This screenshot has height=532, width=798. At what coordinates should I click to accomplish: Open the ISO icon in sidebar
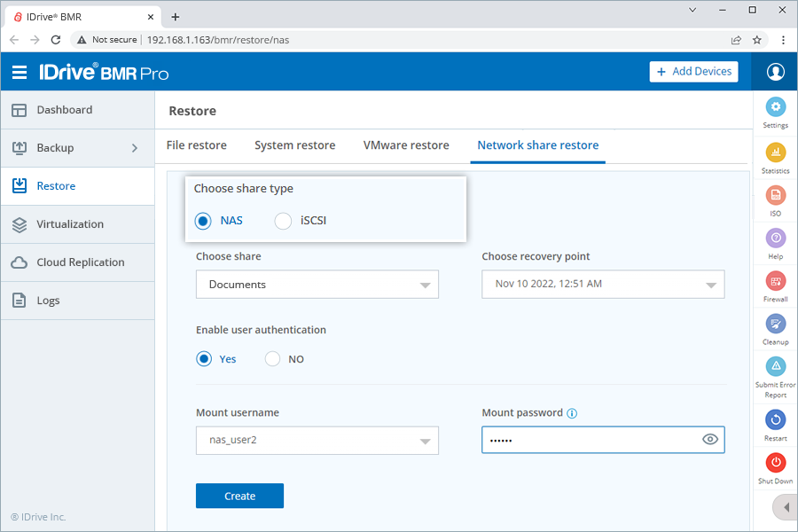(x=775, y=195)
